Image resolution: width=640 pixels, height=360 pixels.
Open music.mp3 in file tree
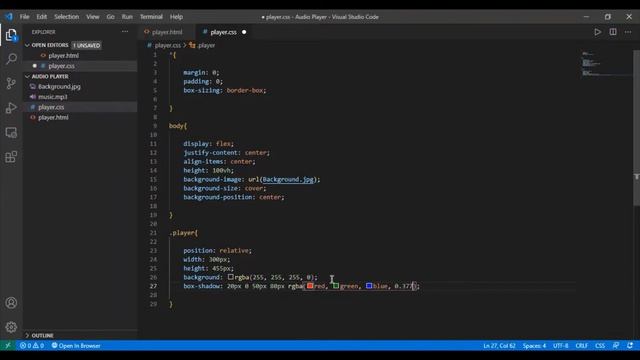coord(53,97)
